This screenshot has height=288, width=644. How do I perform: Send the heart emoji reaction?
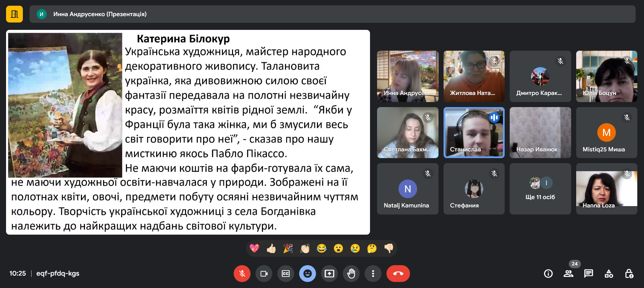click(255, 248)
